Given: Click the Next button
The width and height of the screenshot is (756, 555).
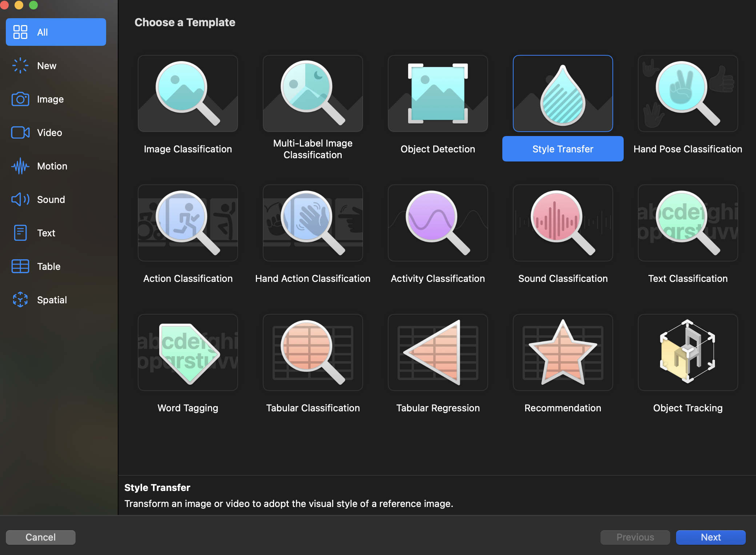Looking at the screenshot, I should coord(711,537).
